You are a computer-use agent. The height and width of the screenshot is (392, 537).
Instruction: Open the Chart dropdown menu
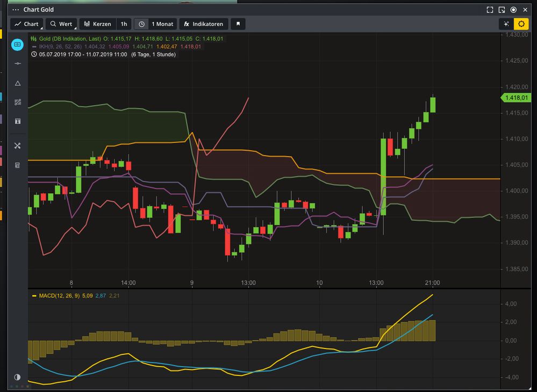(x=26, y=24)
